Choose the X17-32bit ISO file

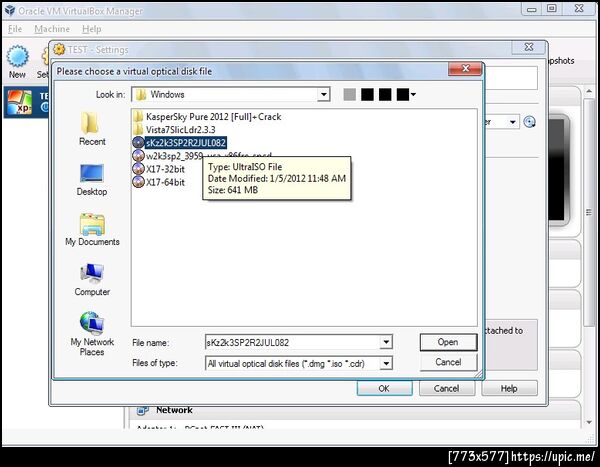pyautogui.click(x=158, y=169)
